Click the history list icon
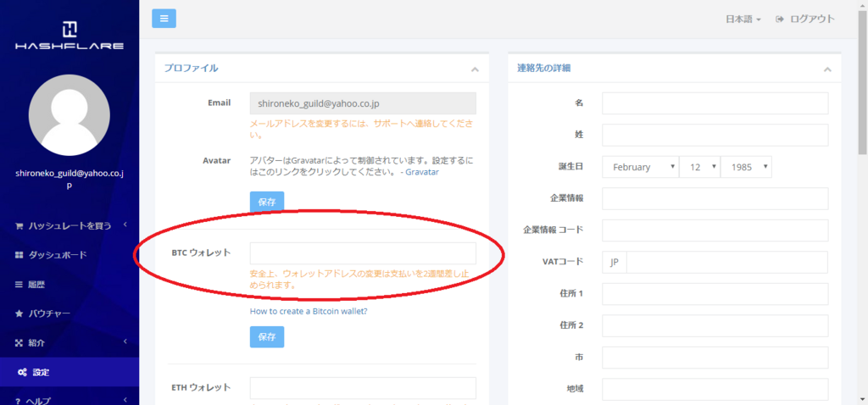The width and height of the screenshot is (868, 405). pyautogui.click(x=19, y=285)
